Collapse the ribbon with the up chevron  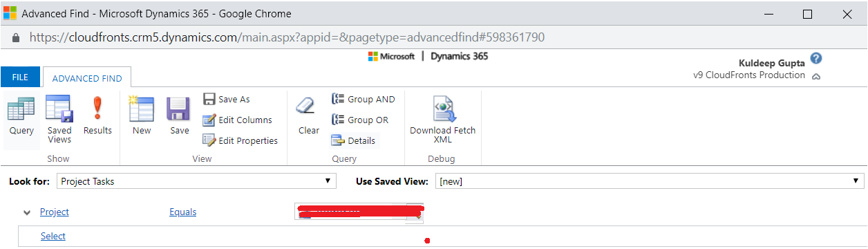[816, 77]
